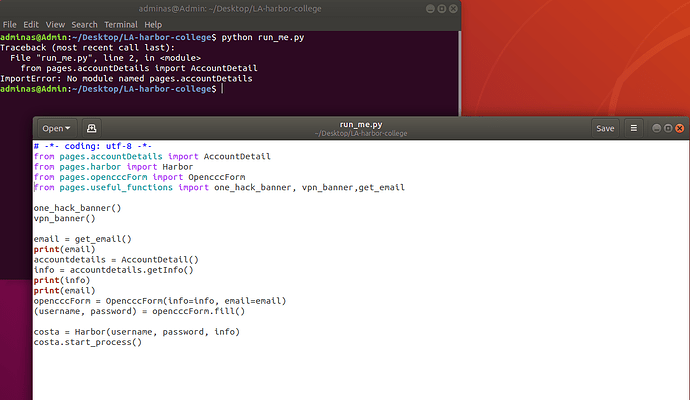
Task: Click the terminal window title bar text
Action: (x=230, y=9)
